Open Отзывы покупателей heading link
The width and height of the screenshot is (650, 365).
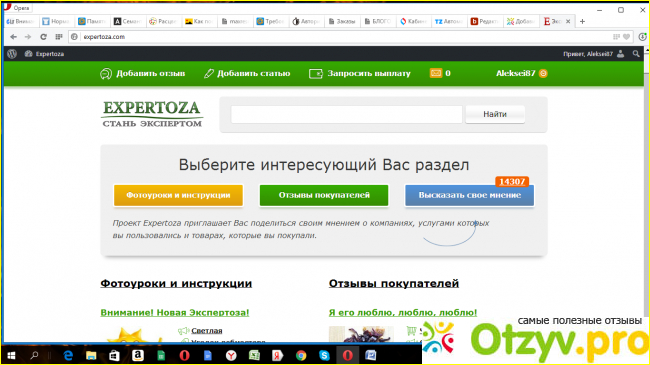[394, 284]
